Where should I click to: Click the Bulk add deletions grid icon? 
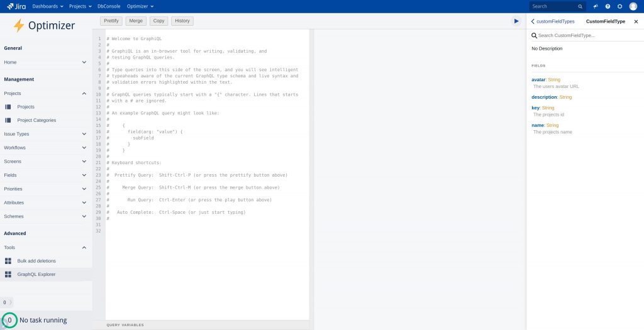pos(8,261)
